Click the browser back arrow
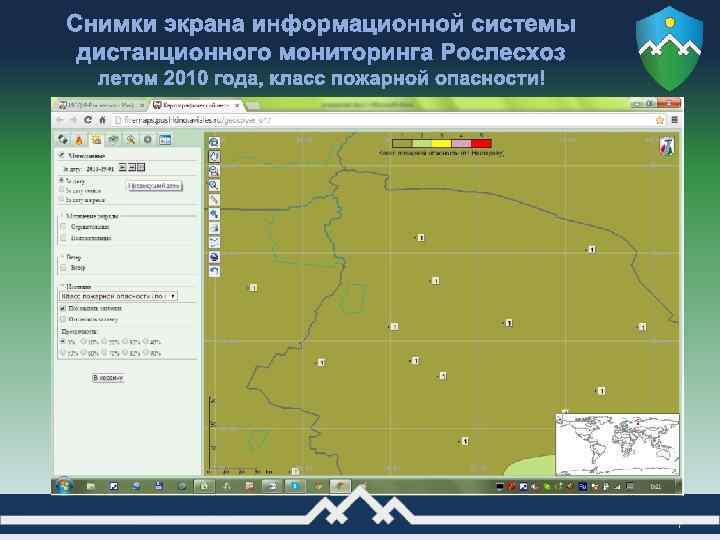Image resolution: width=720 pixels, height=540 pixels. 60,120
